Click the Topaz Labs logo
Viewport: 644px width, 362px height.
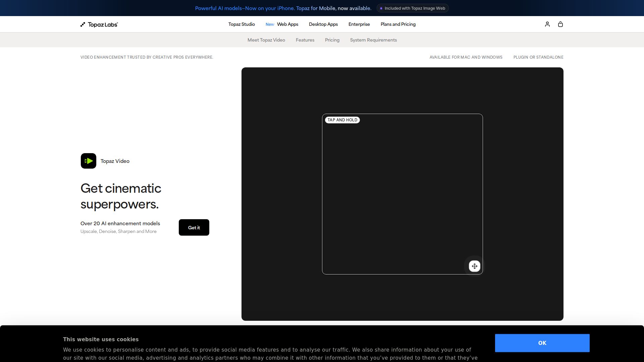coord(99,24)
